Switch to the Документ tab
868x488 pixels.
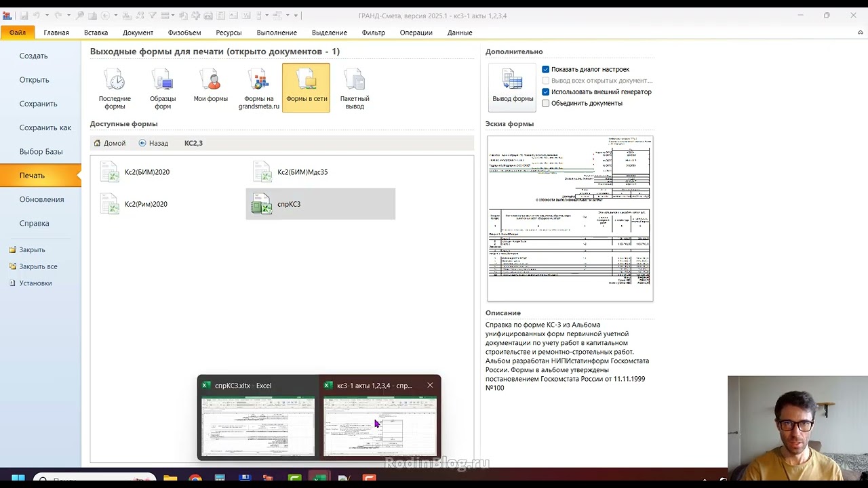(x=138, y=33)
